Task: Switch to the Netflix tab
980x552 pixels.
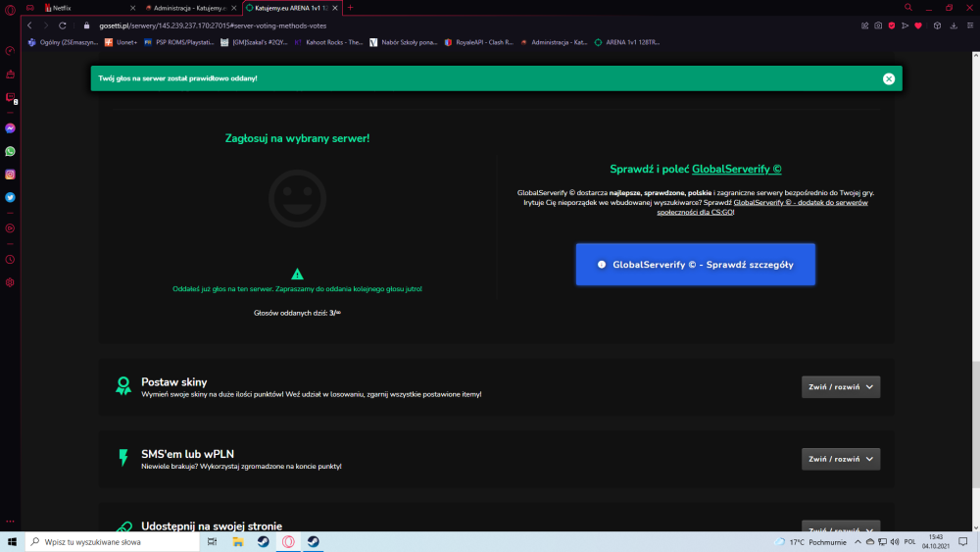Action: 89,8
